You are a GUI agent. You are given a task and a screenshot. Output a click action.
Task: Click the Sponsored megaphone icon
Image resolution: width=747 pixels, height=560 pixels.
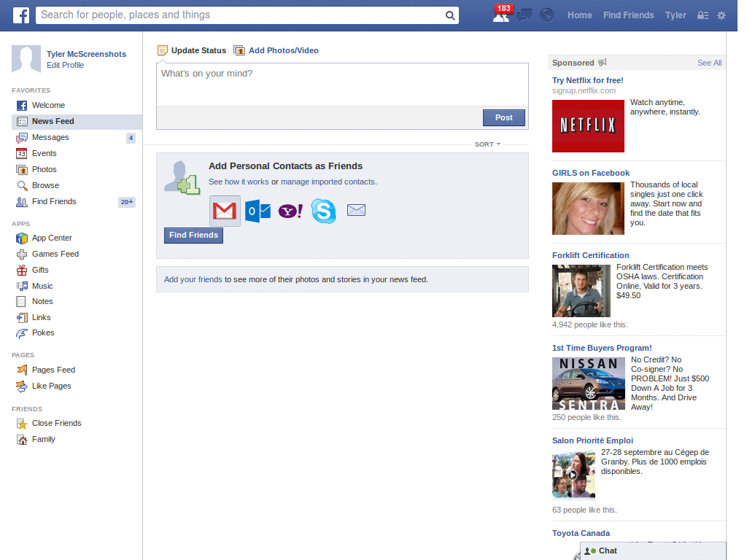(602, 63)
